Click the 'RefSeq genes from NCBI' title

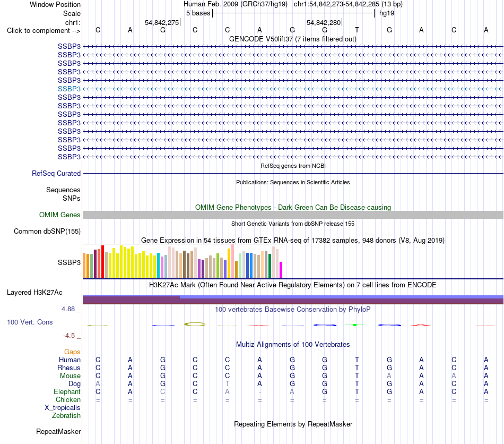click(x=293, y=166)
